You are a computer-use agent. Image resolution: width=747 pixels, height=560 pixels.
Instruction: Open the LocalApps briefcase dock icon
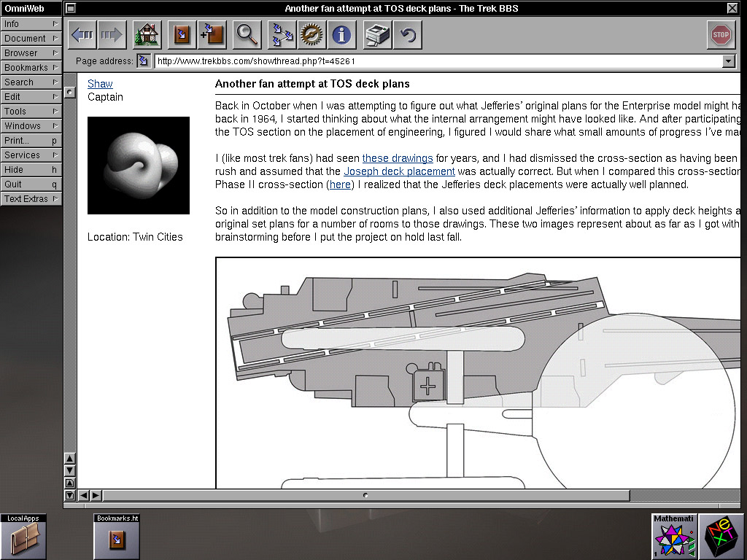[x=23, y=536]
